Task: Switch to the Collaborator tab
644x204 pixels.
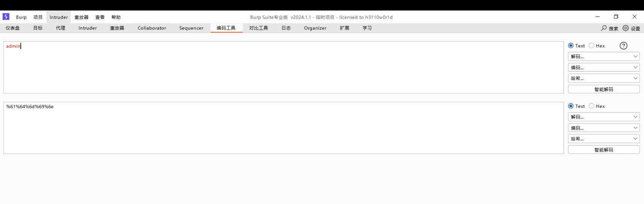Action: pos(152,28)
